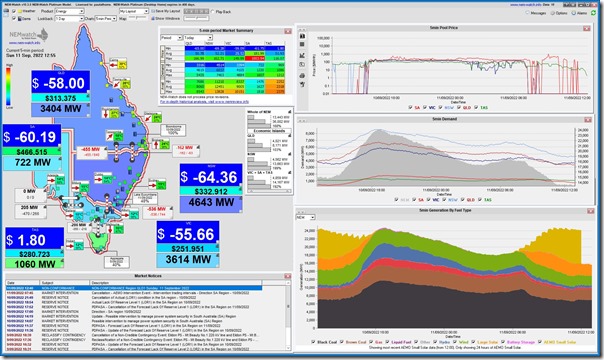Click the refresh icon in the top-right
The image size is (604, 360).
point(594,13)
